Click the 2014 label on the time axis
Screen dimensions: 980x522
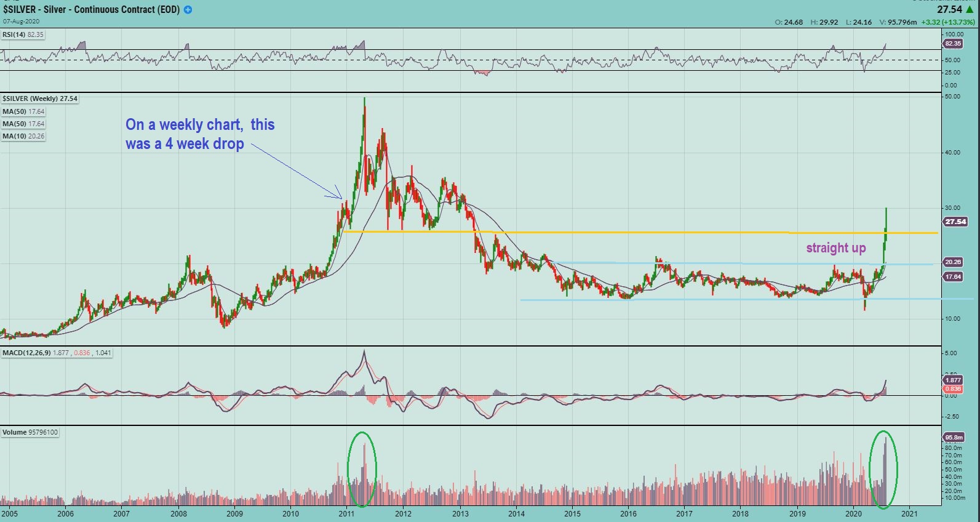coord(516,514)
